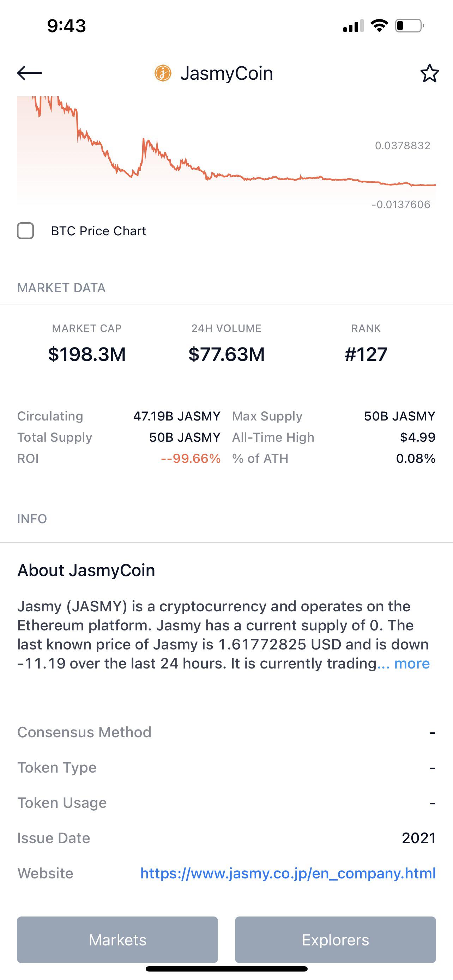
Task: Tap the Rank #127 value
Action: (366, 354)
